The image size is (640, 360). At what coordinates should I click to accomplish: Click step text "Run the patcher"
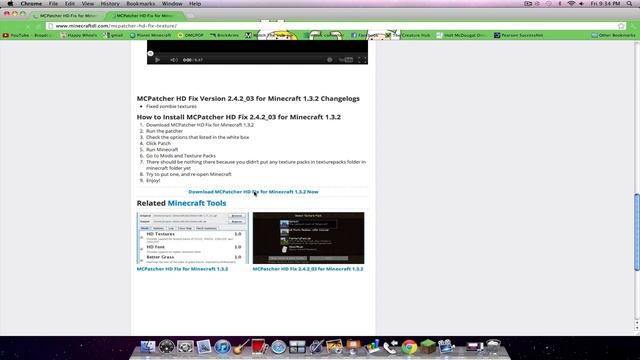pos(164,131)
